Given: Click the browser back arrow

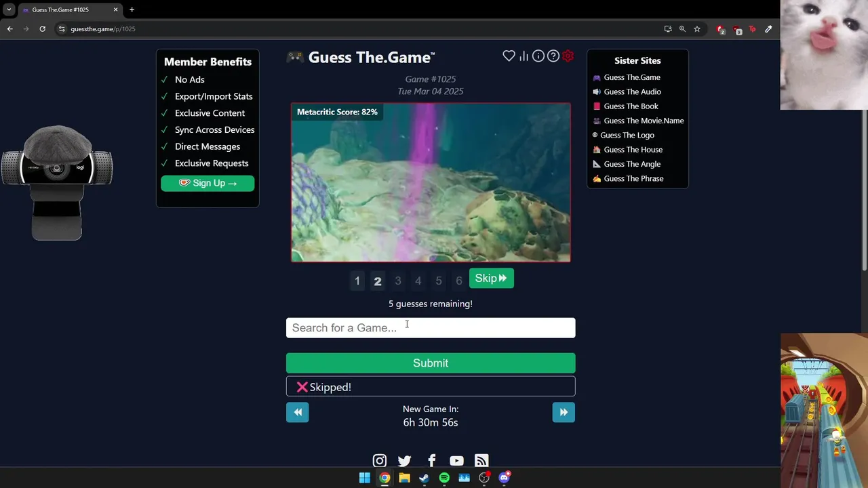Looking at the screenshot, I should [9, 29].
